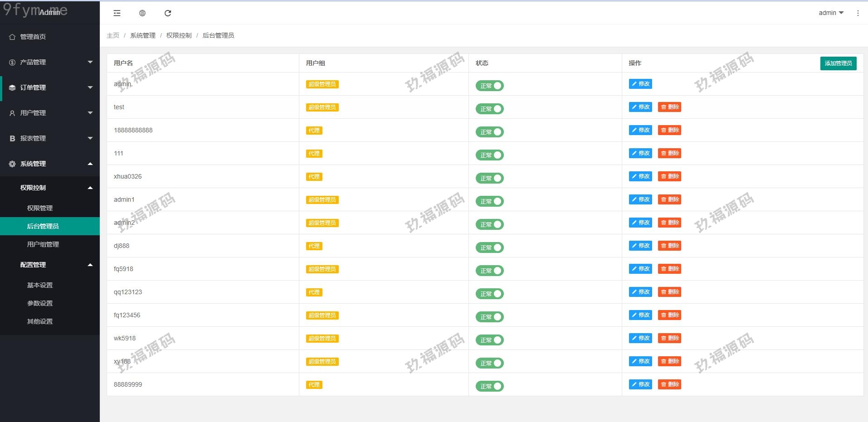Click the home icon beside 管理首页
This screenshot has width=868, height=422.
click(x=12, y=37)
